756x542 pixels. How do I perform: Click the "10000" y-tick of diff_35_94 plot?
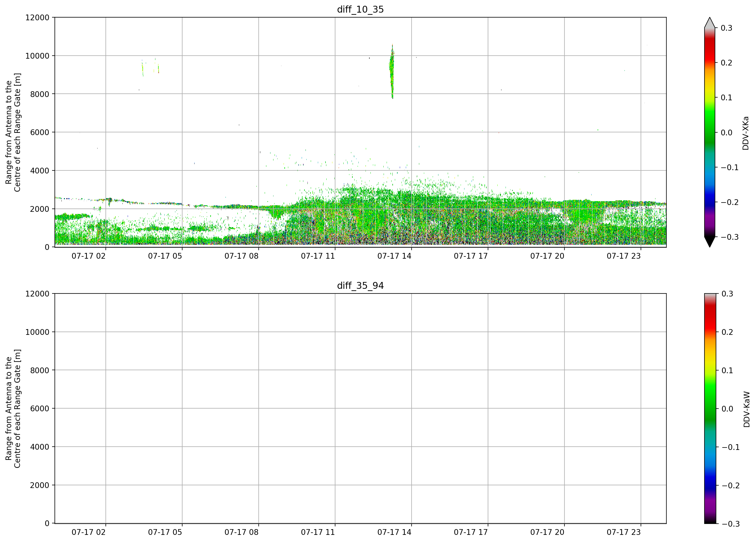point(37,332)
